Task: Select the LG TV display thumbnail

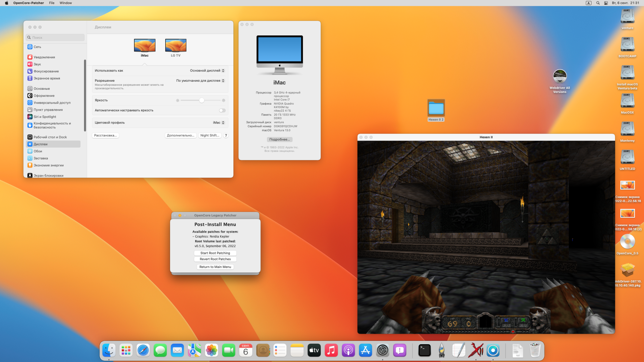Action: 175,46
